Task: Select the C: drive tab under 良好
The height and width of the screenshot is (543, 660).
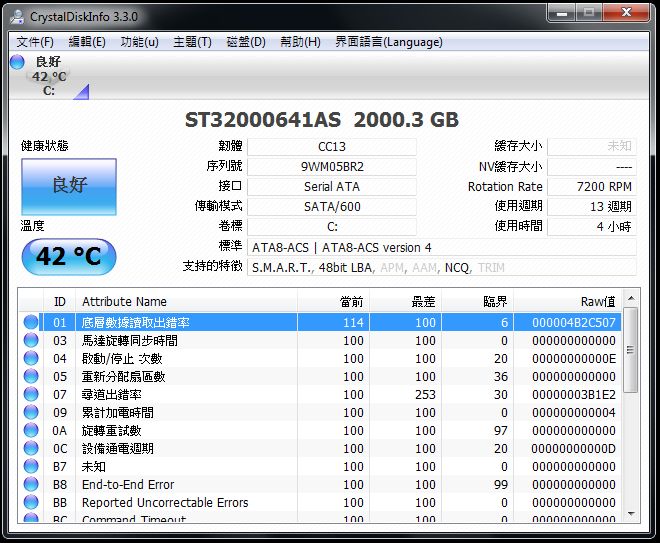Action: tap(49, 77)
